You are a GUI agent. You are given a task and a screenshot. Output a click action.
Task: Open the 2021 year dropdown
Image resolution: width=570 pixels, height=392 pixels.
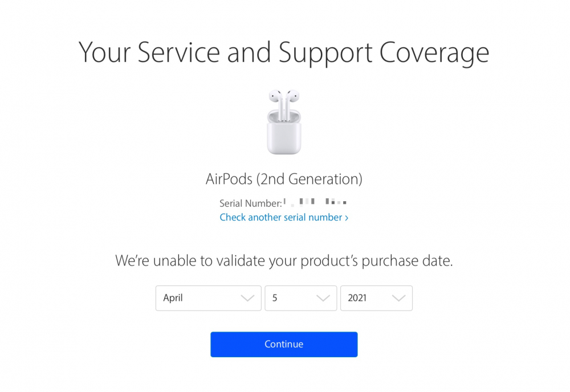(376, 298)
